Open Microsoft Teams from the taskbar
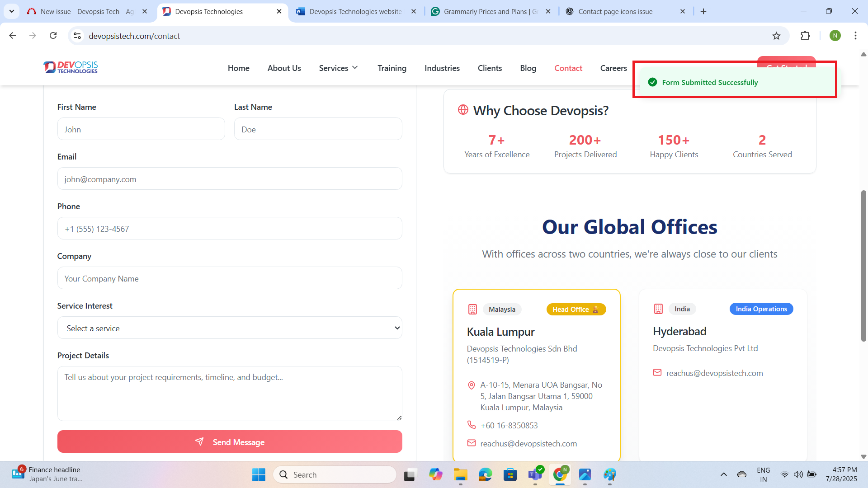This screenshot has height=488, width=868. [535, 474]
